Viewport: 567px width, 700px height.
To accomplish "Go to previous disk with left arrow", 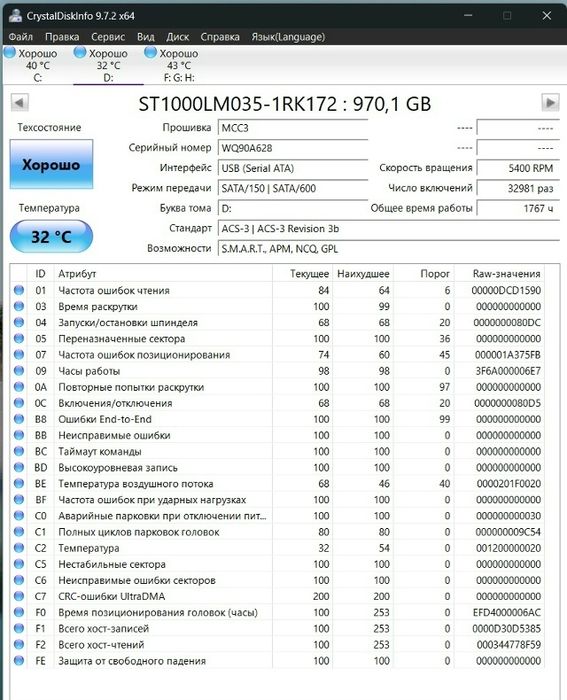I will coord(19,103).
